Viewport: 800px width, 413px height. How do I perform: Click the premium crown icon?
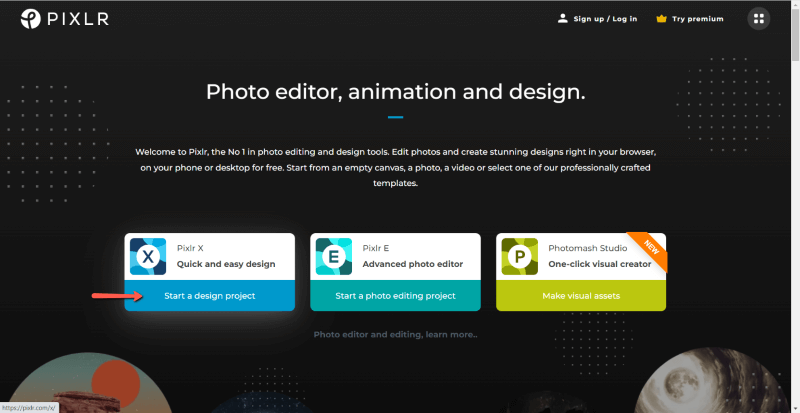click(x=662, y=19)
